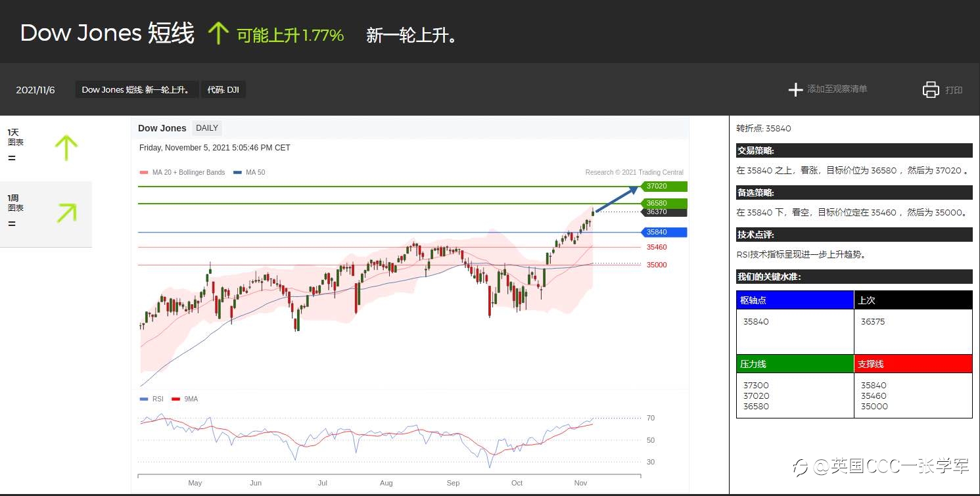Open the 1周 图表 tab
The image size is (980, 496).
pos(46,214)
